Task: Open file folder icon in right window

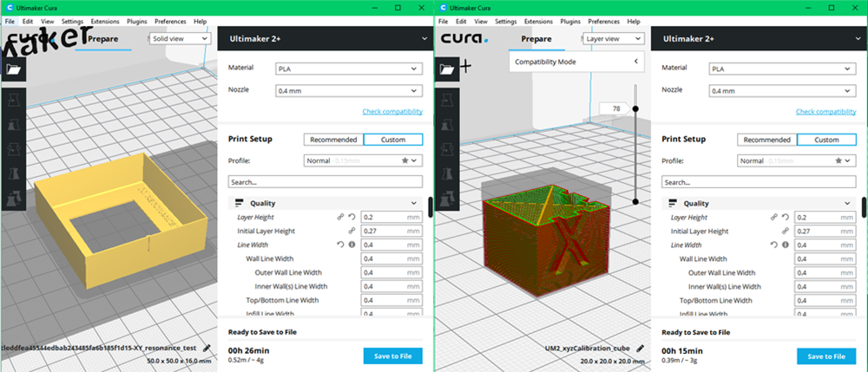Action: click(x=447, y=69)
